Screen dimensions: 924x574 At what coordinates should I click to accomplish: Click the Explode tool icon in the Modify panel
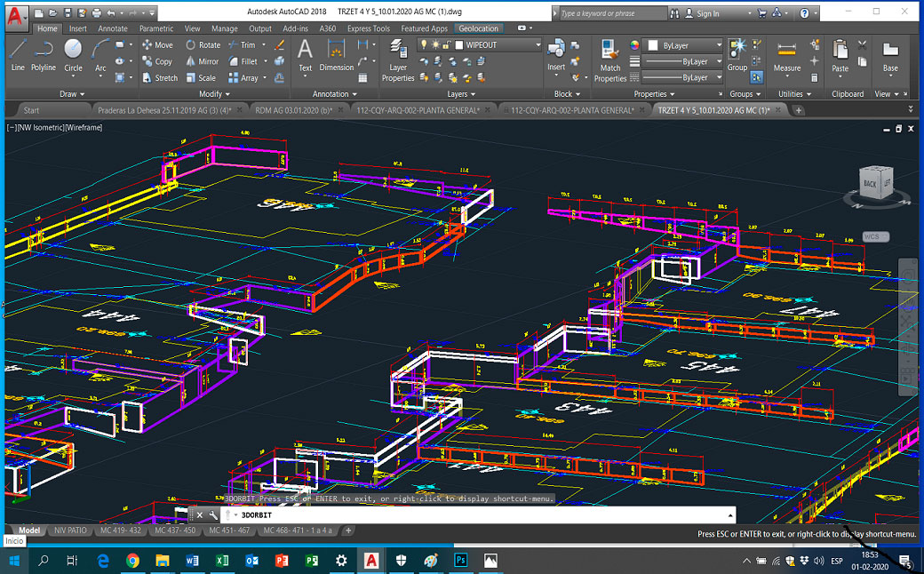(x=279, y=61)
